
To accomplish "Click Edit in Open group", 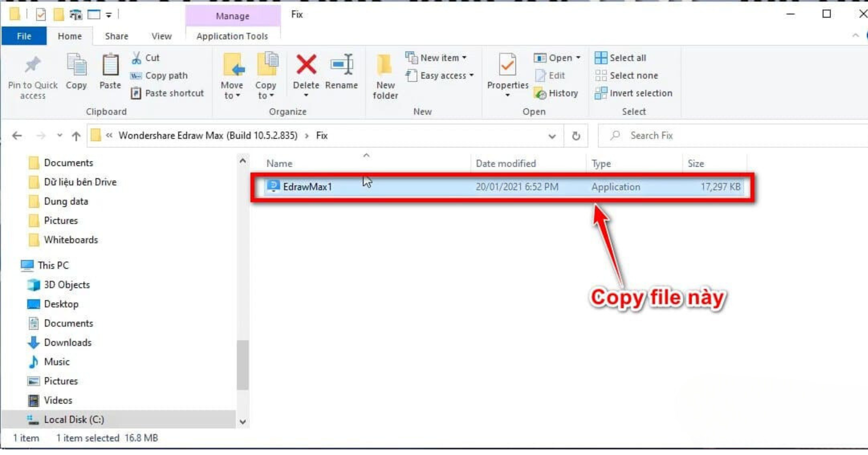I will coord(550,75).
